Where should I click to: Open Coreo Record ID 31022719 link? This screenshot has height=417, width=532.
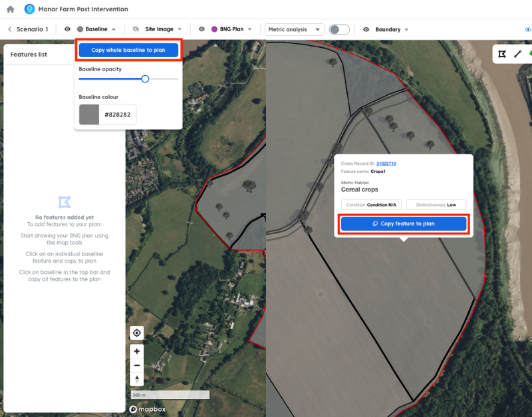click(386, 164)
